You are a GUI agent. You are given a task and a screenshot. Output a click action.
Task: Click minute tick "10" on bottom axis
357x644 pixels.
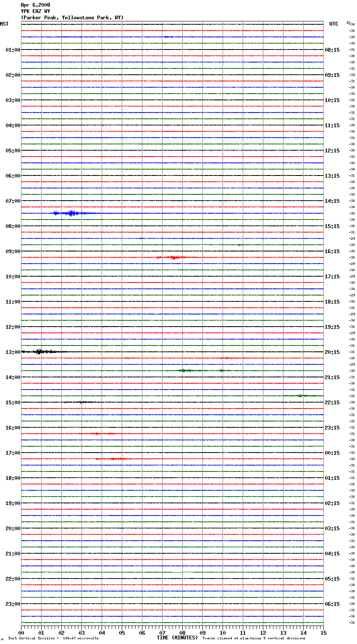[223, 633]
